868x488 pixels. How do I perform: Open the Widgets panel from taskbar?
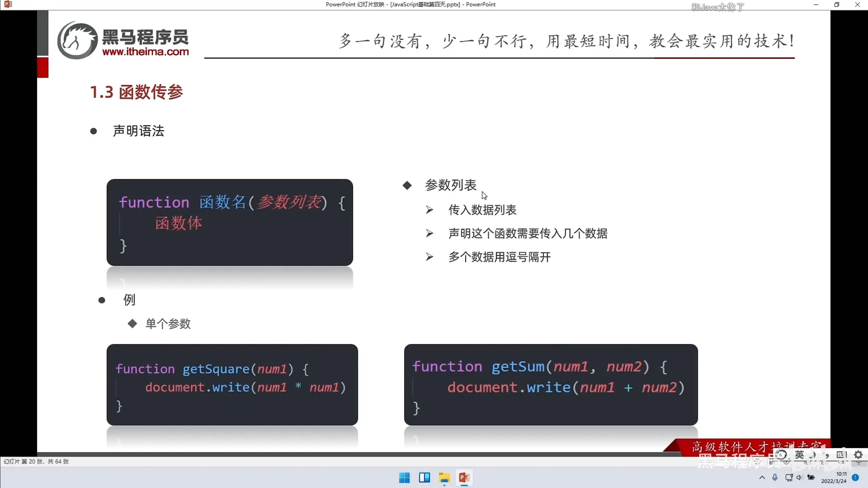coord(424,477)
